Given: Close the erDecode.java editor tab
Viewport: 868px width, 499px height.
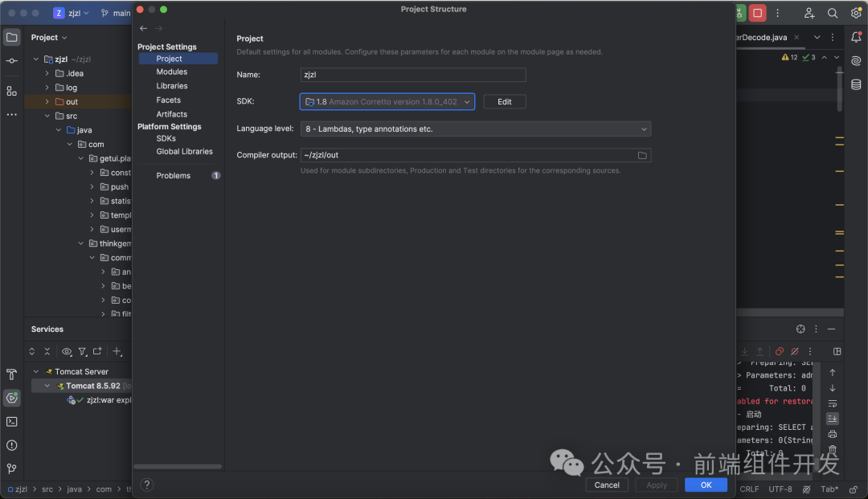Looking at the screenshot, I should click(796, 37).
